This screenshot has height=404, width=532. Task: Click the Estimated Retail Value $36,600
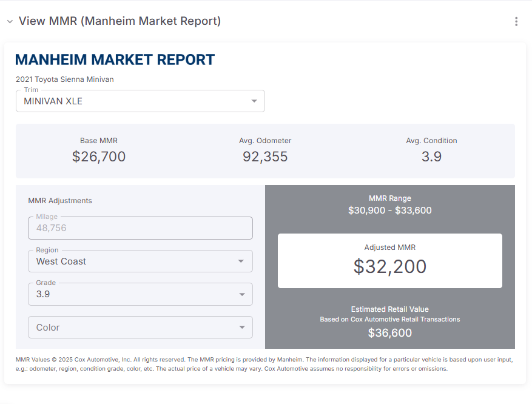[389, 332]
